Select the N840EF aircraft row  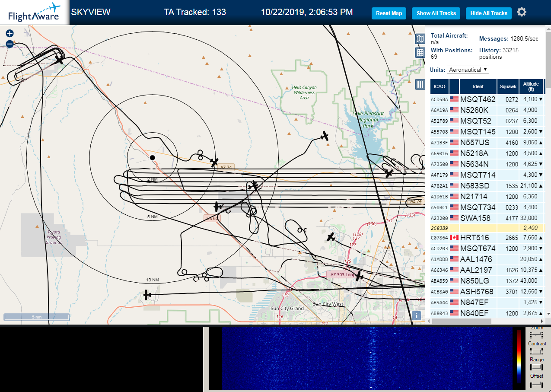[487, 313]
